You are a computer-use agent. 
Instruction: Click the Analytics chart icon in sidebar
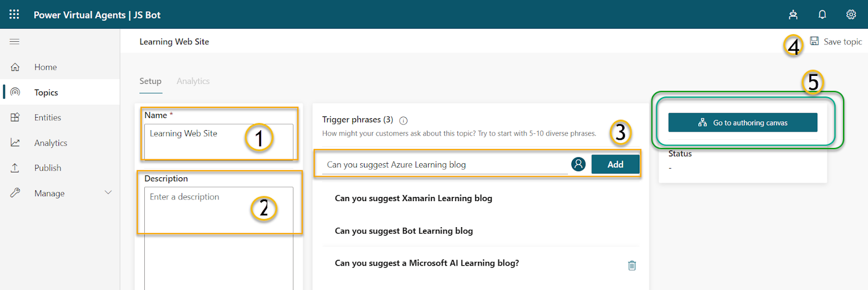pyautogui.click(x=15, y=143)
